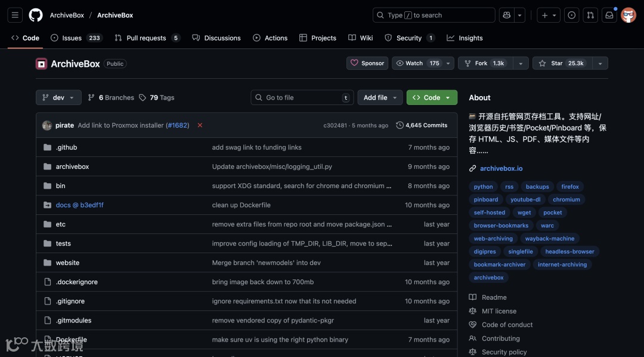Viewport: 644px width, 357px height.
Task: Open the .gitmodules file
Action: (x=73, y=321)
